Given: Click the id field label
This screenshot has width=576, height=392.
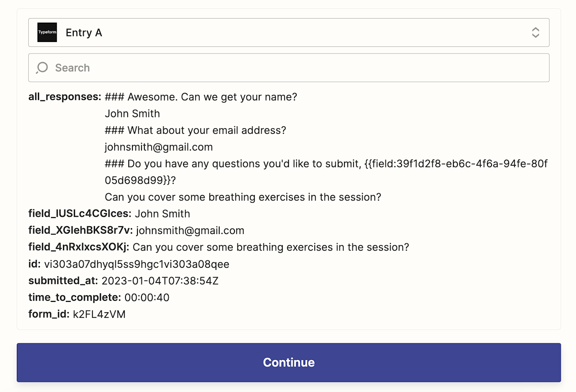Looking at the screenshot, I should tap(34, 264).
